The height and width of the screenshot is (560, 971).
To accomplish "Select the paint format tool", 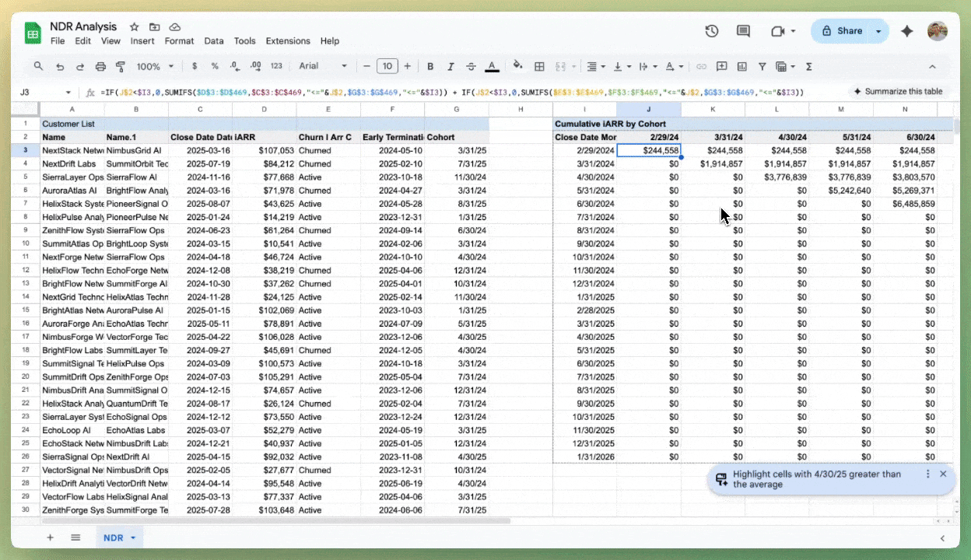I will pos(121,66).
